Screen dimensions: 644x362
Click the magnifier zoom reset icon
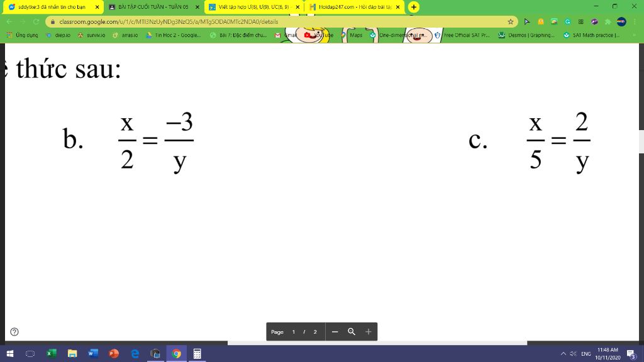pyautogui.click(x=352, y=332)
